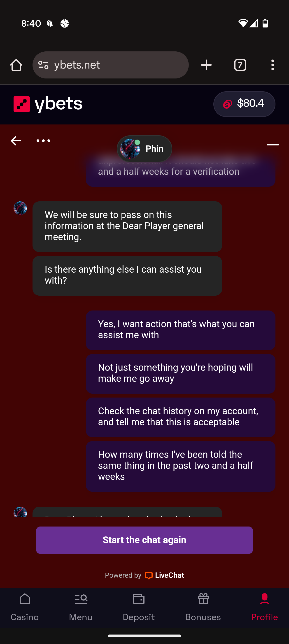Click the ybets.net address bar
This screenshot has width=289, height=644.
point(118,65)
